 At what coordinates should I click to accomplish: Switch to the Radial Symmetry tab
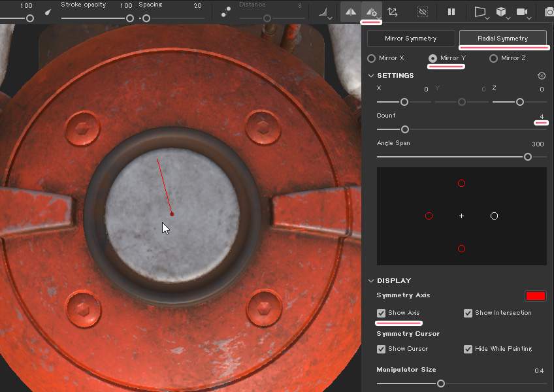tap(502, 39)
